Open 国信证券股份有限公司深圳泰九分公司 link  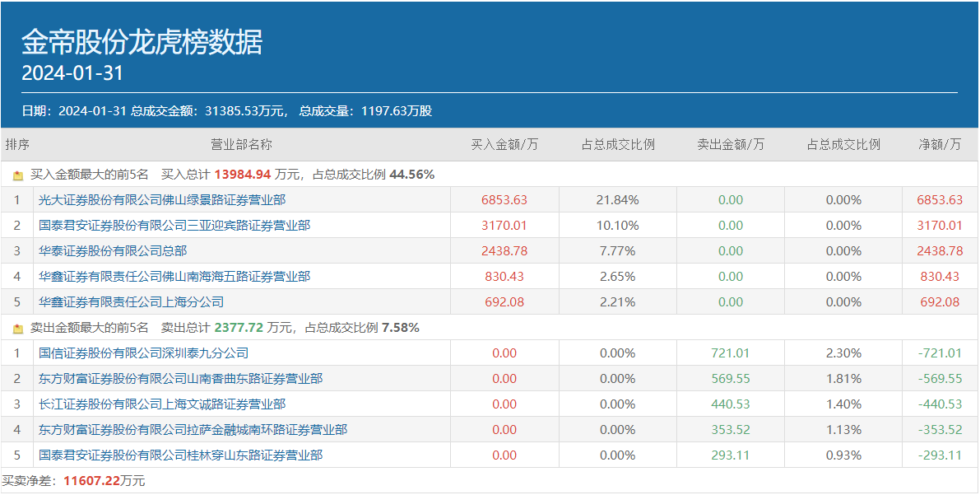click(x=143, y=353)
